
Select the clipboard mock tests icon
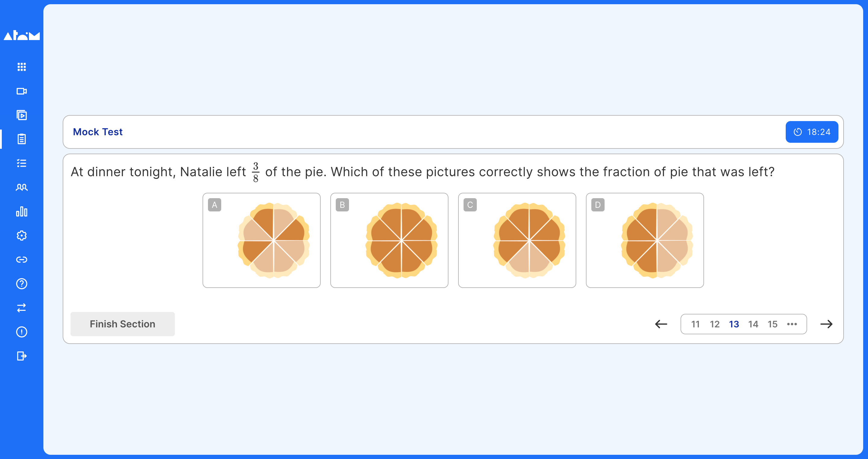click(22, 139)
